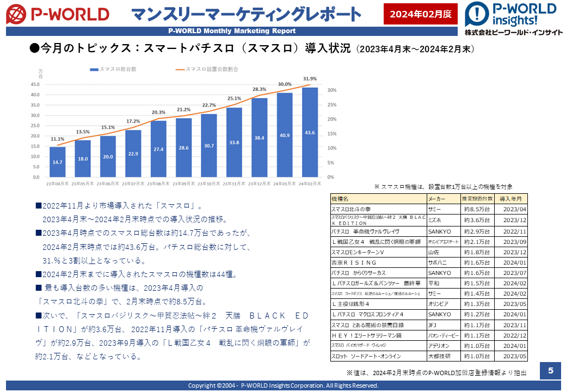Select Ｌ主役は銭形４ in the table
The height and width of the screenshot is (392, 566).
[350, 304]
